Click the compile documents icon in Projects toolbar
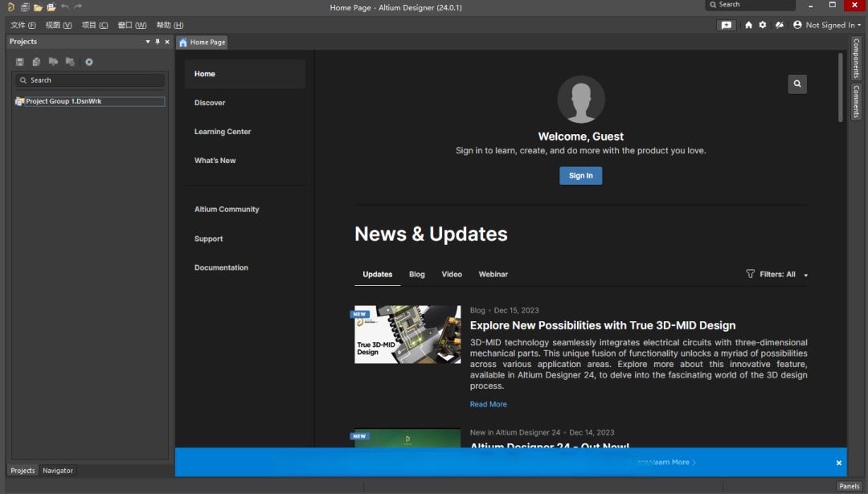868x494 pixels. pos(36,62)
